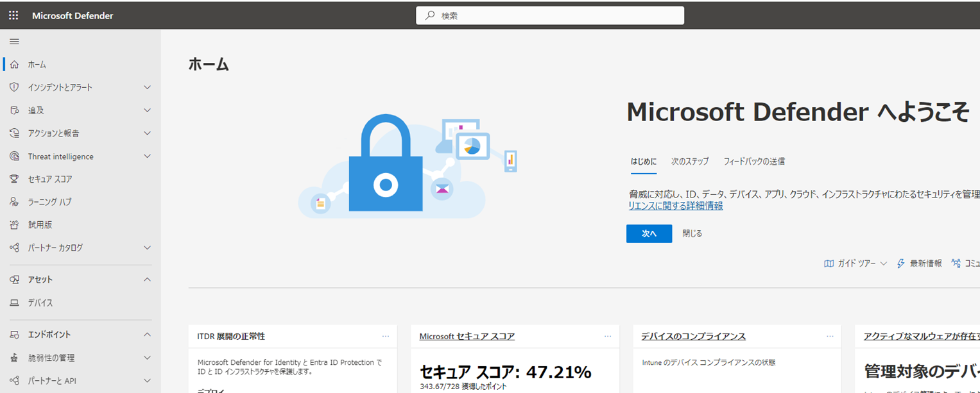The height and width of the screenshot is (393, 980).
Task: Expand アクションと報告 chevron
Action: point(147,133)
